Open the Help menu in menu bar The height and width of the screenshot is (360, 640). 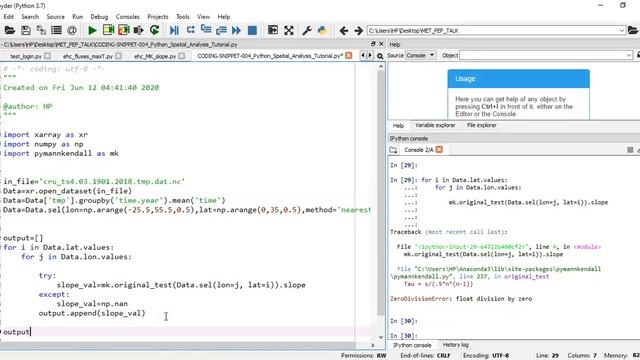pos(224,17)
